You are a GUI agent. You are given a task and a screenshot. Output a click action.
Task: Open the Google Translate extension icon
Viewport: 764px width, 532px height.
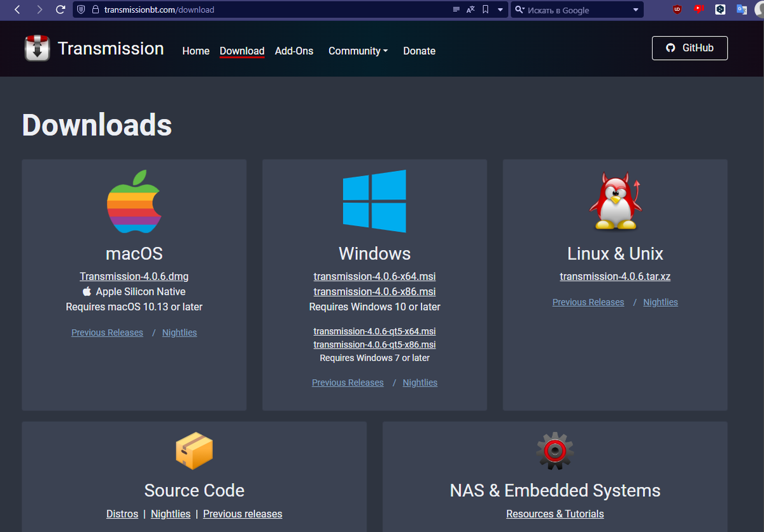(742, 10)
